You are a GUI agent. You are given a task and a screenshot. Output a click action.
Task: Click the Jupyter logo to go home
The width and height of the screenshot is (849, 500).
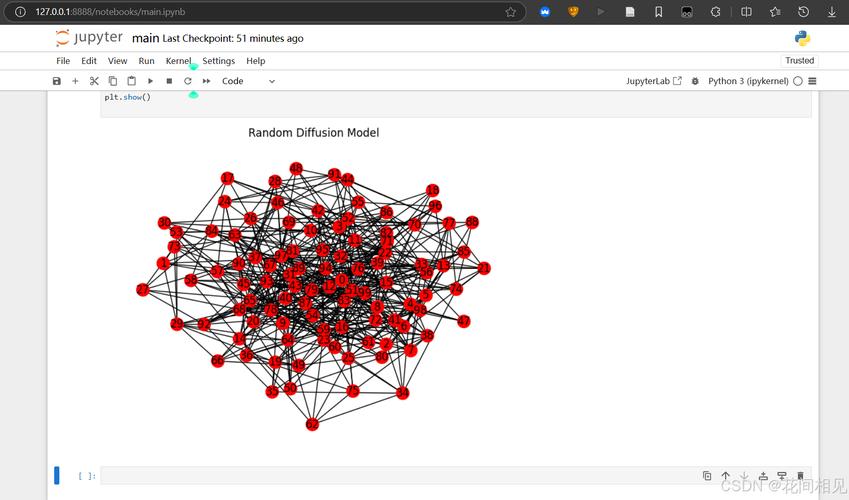(89, 38)
